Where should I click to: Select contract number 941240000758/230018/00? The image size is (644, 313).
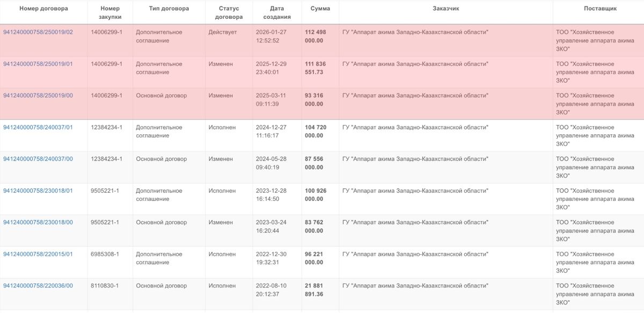(38, 222)
